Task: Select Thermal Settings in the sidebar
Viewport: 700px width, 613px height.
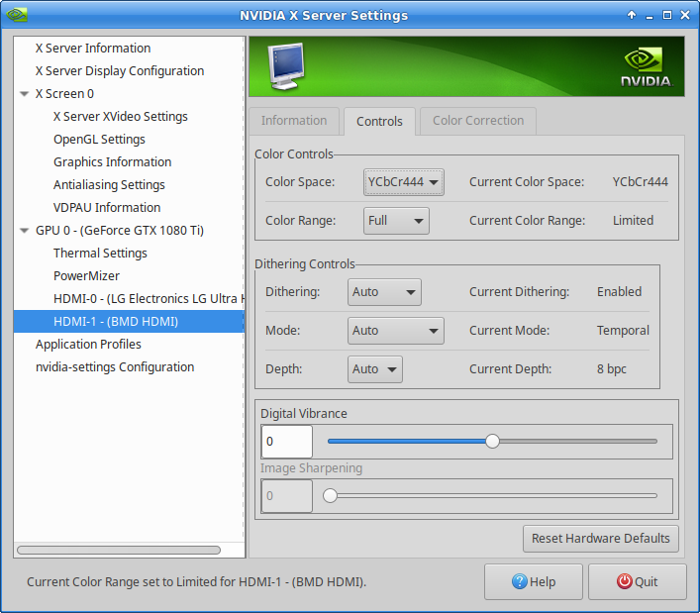Action: [x=100, y=254]
